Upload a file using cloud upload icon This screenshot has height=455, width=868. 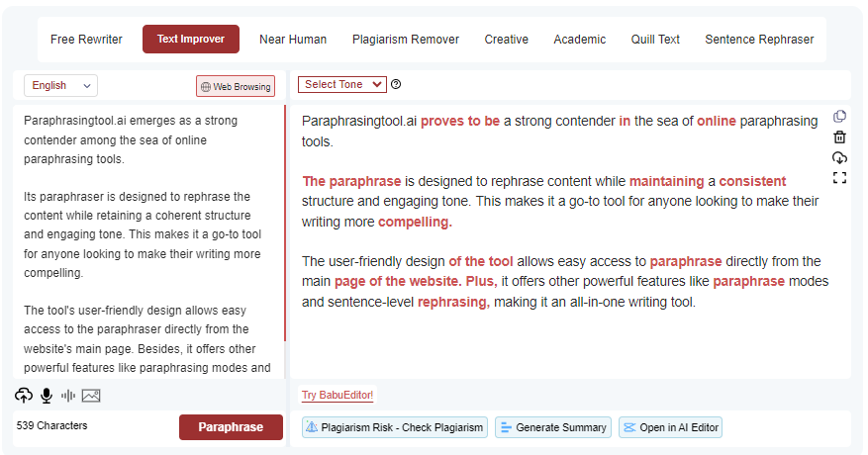click(23, 396)
